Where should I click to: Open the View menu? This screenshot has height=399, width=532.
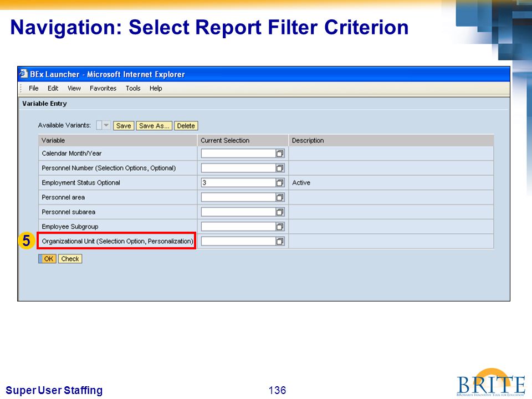coord(74,88)
